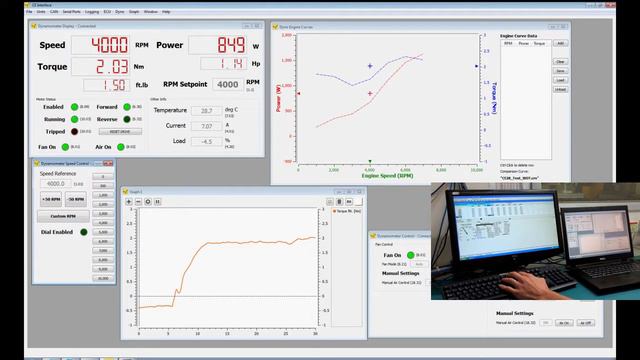Select the 1,000 RPM preset button

tap(103, 195)
